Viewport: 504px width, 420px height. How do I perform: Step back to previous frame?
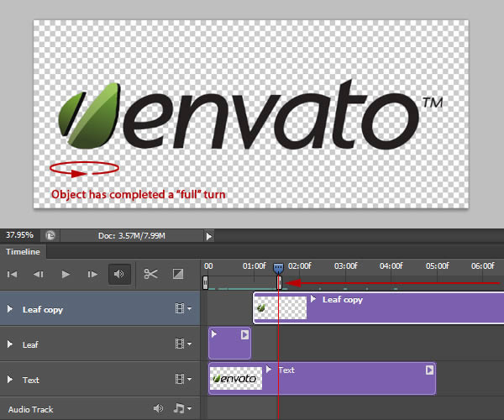coord(39,275)
